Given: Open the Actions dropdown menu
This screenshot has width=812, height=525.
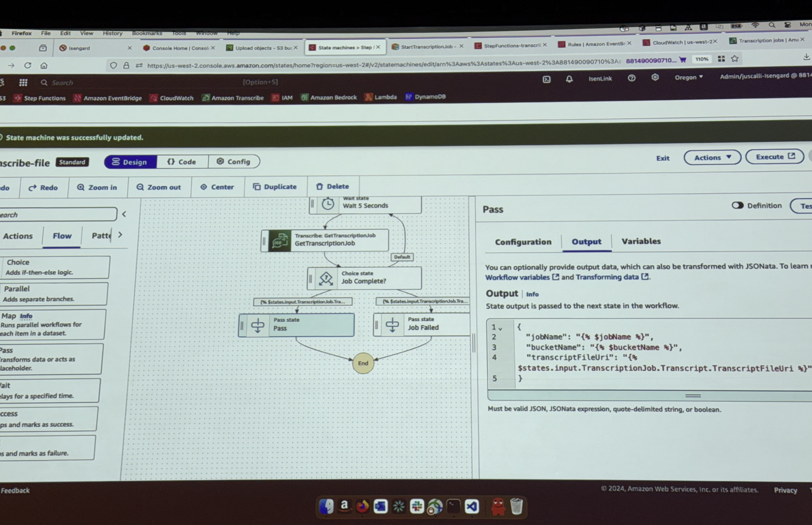Looking at the screenshot, I should [712, 157].
